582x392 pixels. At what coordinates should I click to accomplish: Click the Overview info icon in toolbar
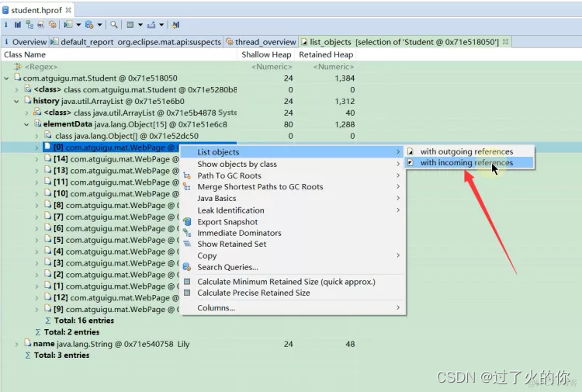[6, 25]
